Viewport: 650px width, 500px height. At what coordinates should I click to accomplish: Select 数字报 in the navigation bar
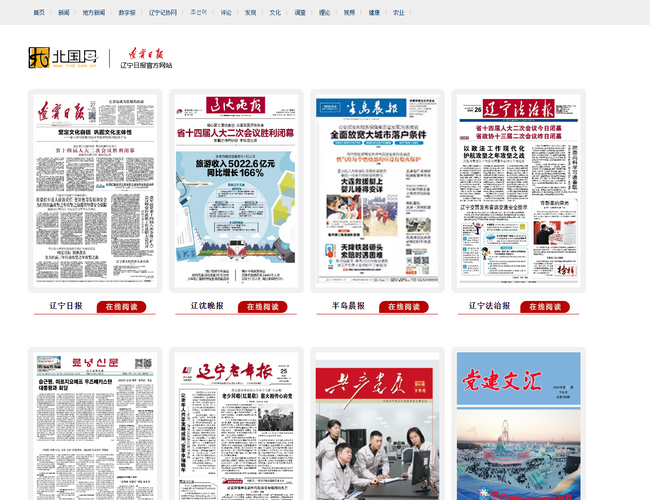127,12
